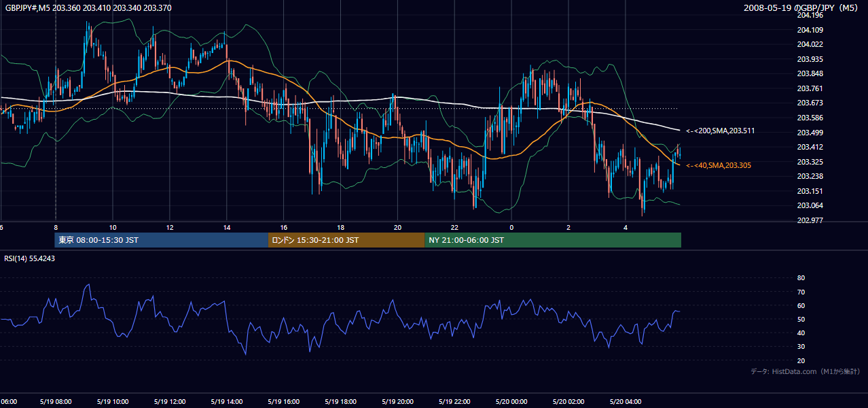Click price level 203.151 on the axis
868x408 pixels.
click(810, 191)
